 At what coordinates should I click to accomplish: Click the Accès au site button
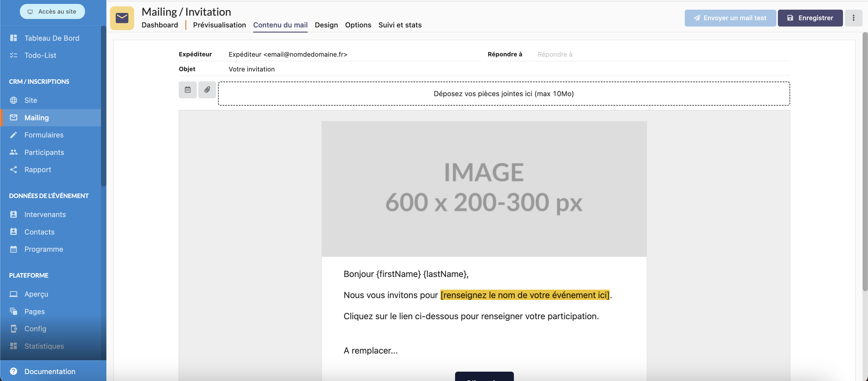[52, 11]
